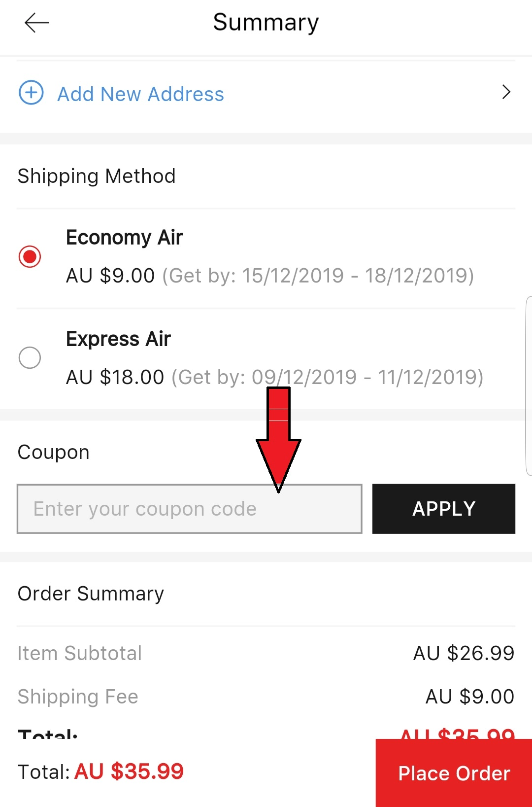Select the Economy Air radio button
Viewport: 532px width, 807px height.
pyautogui.click(x=30, y=256)
